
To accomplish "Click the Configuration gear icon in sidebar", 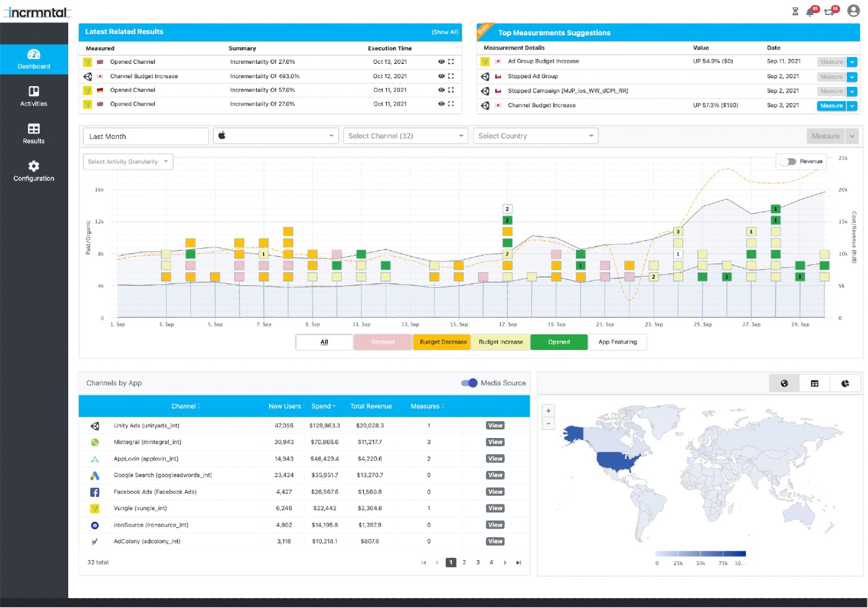I will click(34, 166).
